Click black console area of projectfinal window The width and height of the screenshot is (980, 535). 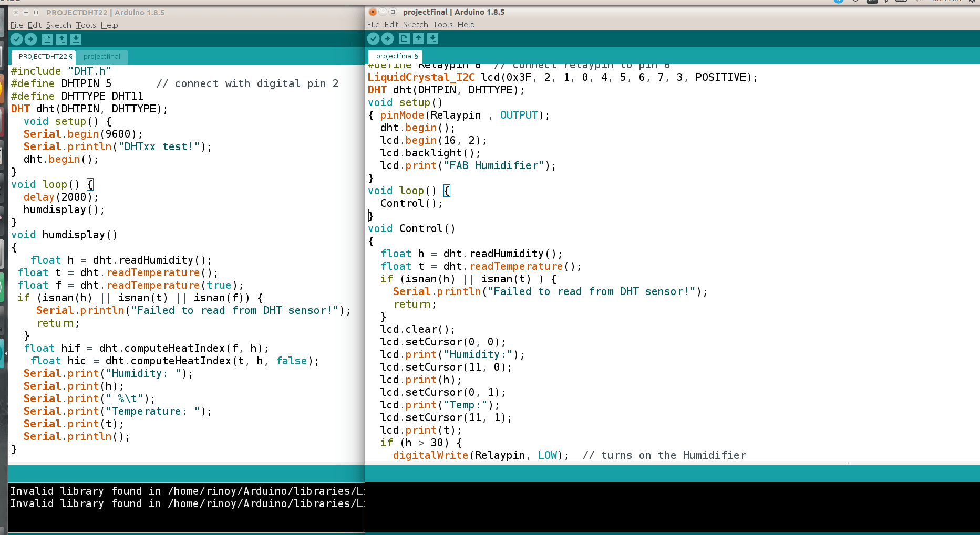673,507
